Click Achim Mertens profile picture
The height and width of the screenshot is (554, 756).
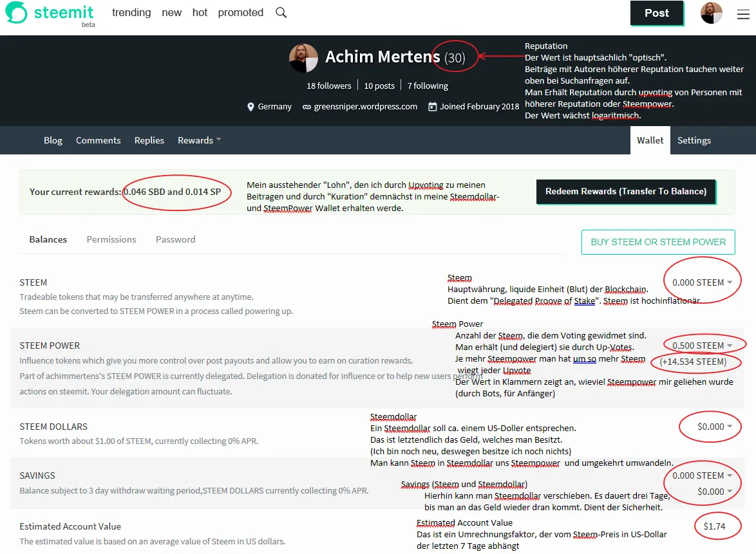pyautogui.click(x=303, y=59)
